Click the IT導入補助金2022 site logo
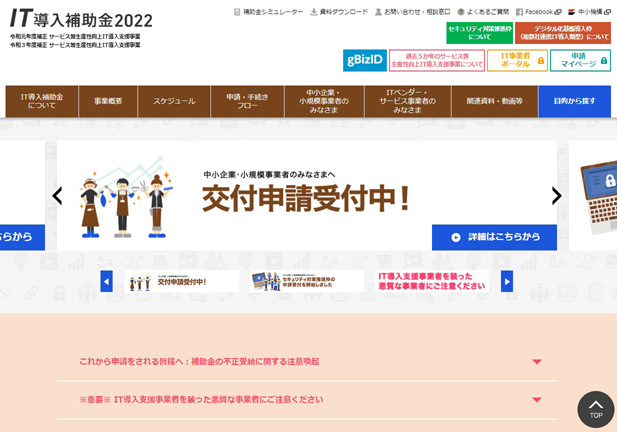Viewport: 617px width, 432px height. coord(81,19)
